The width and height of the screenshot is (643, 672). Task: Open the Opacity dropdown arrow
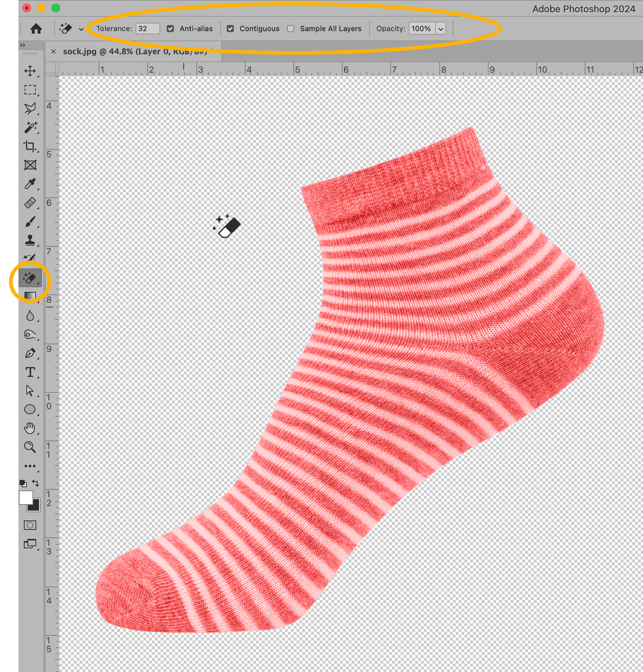(440, 29)
